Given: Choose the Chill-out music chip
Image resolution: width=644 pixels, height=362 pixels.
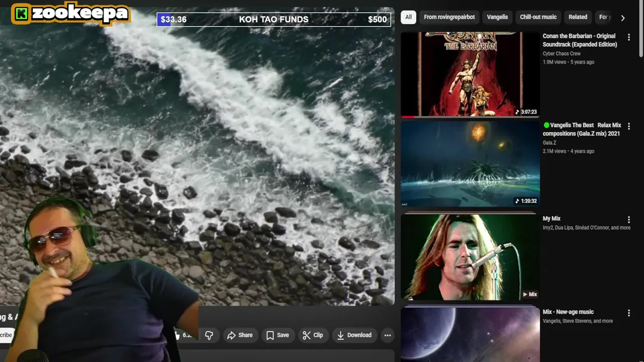Looking at the screenshot, I should pos(538,17).
